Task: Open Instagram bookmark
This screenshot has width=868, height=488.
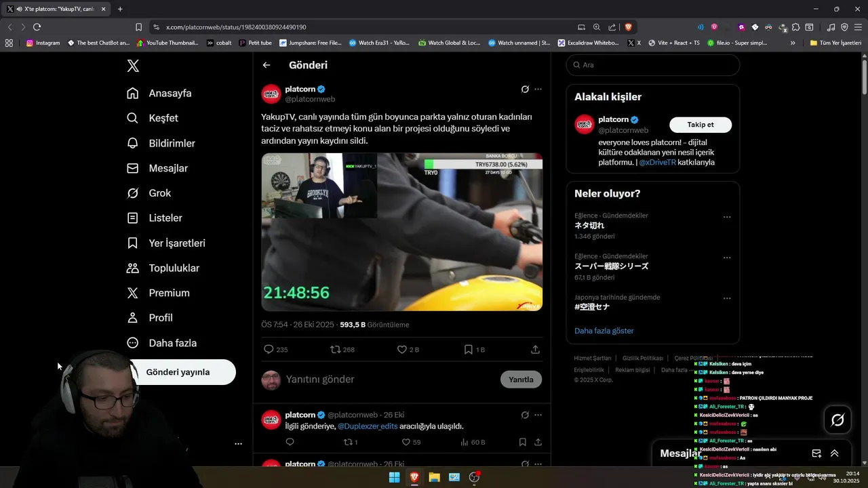Action: tap(43, 43)
